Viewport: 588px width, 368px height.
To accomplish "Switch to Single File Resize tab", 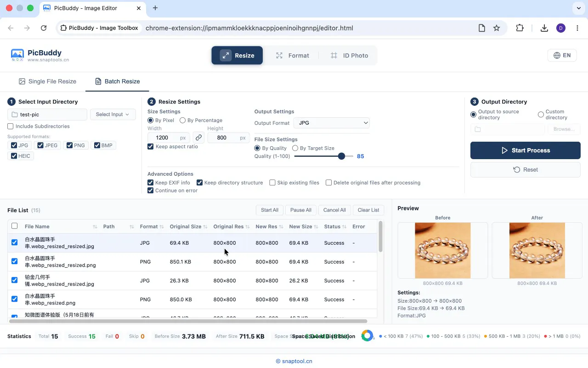I will 47,81.
